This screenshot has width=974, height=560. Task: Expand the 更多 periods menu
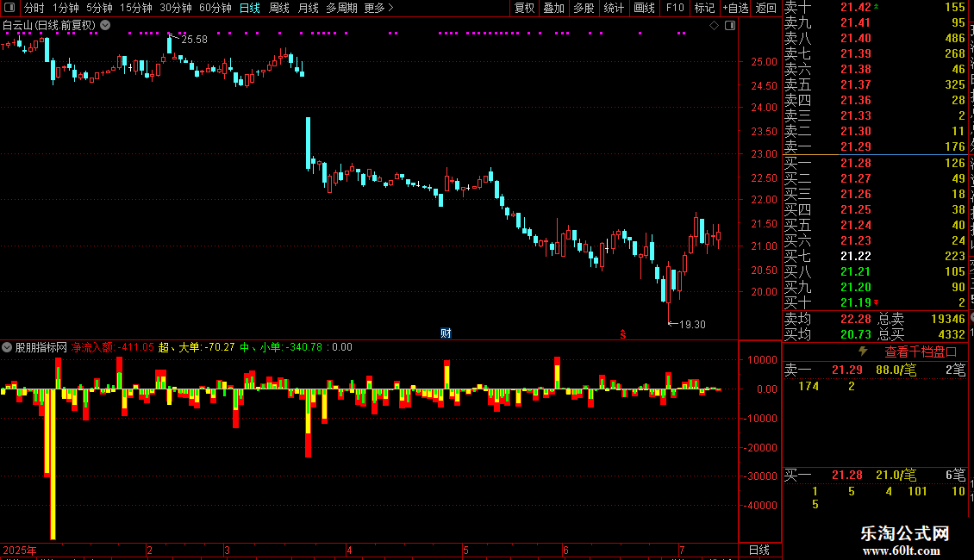pyautogui.click(x=379, y=8)
